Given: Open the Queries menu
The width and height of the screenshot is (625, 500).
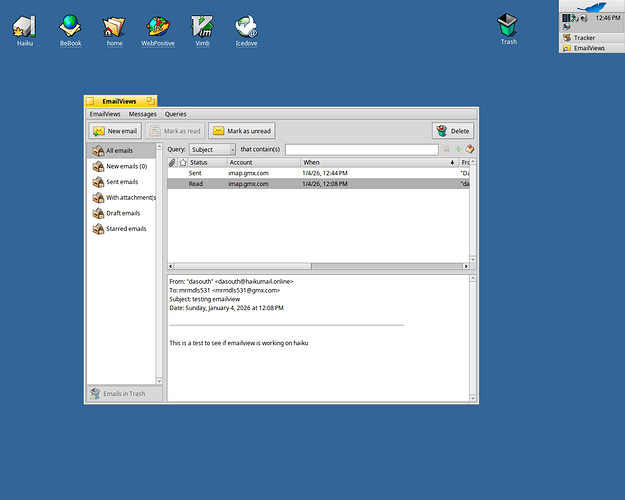Looking at the screenshot, I should 175,114.
